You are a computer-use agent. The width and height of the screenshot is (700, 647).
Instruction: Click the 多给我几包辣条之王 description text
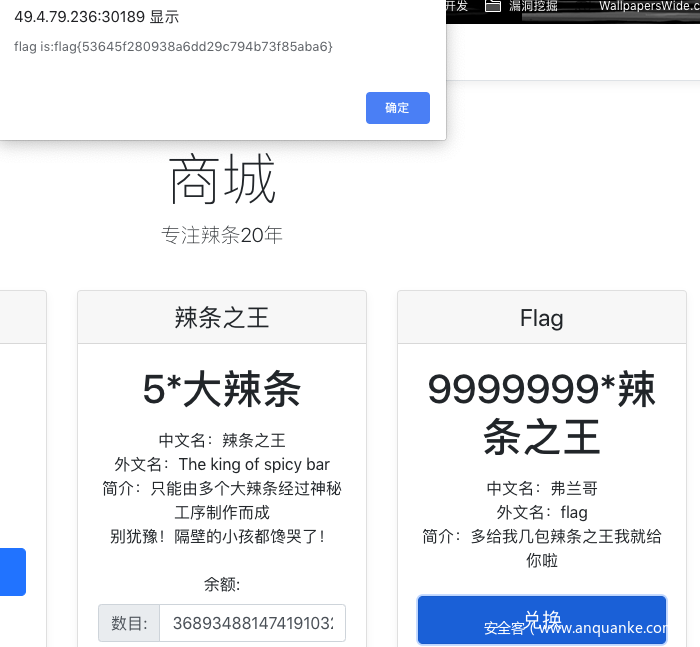(x=565, y=536)
